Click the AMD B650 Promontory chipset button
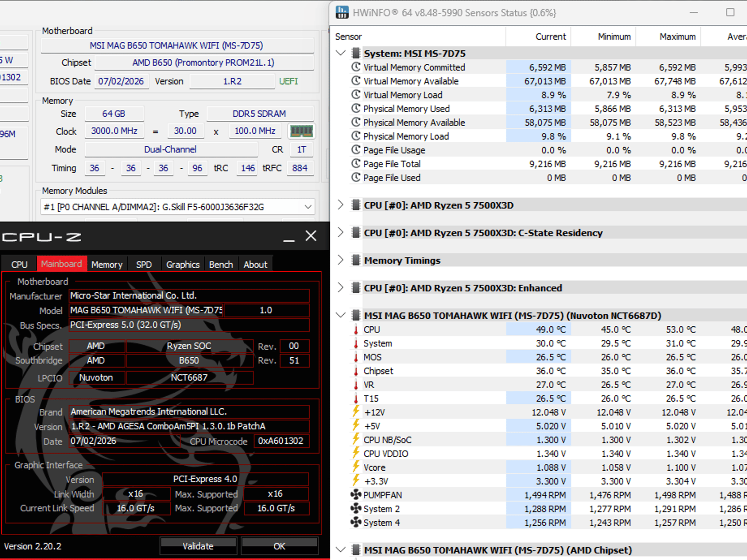The width and height of the screenshot is (747, 560). pyautogui.click(x=204, y=63)
